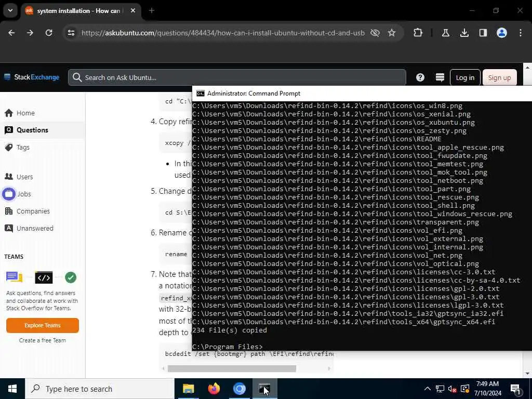532x399 pixels.
Task: Open browser extensions puzzle icon
Action: point(418,33)
